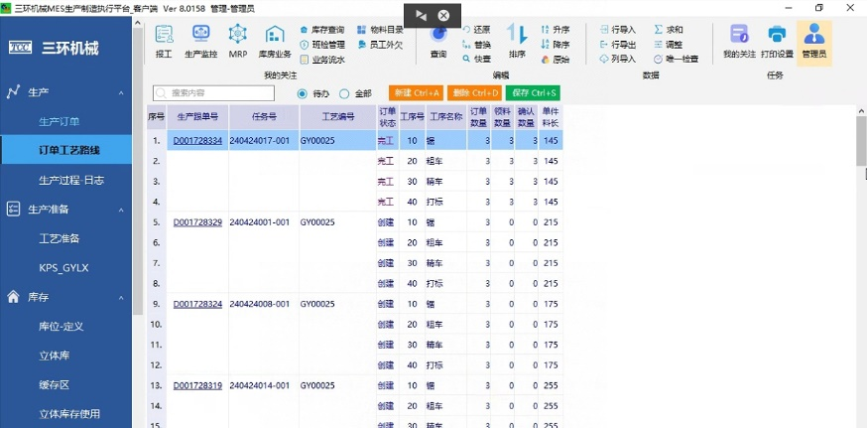Screen dimensions: 868x428
Task: Click 列导入 column import
Action: coord(618,60)
